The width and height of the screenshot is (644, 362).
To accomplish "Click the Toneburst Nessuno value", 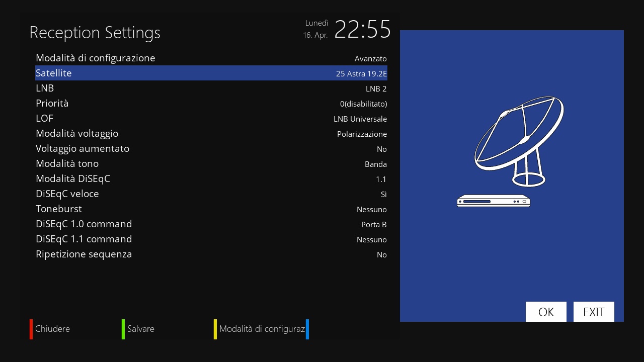I will pyautogui.click(x=372, y=210).
